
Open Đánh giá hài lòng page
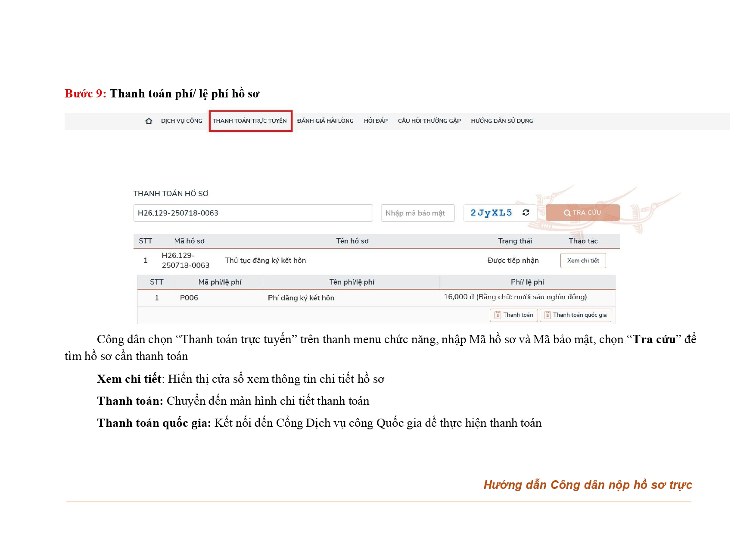coord(325,121)
